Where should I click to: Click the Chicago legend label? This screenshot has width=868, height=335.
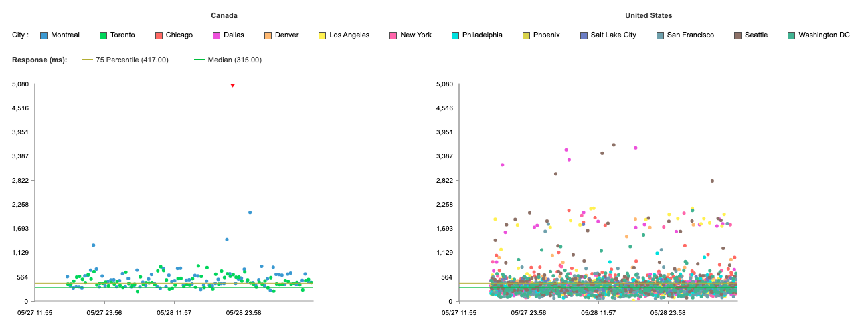179,35
